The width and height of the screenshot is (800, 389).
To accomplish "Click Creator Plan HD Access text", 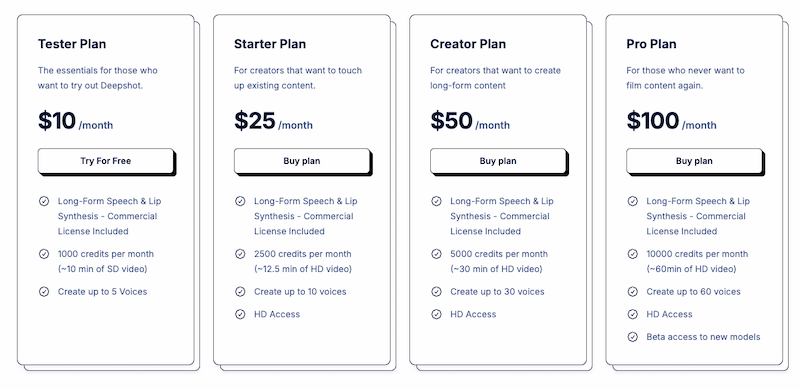I will point(473,314).
